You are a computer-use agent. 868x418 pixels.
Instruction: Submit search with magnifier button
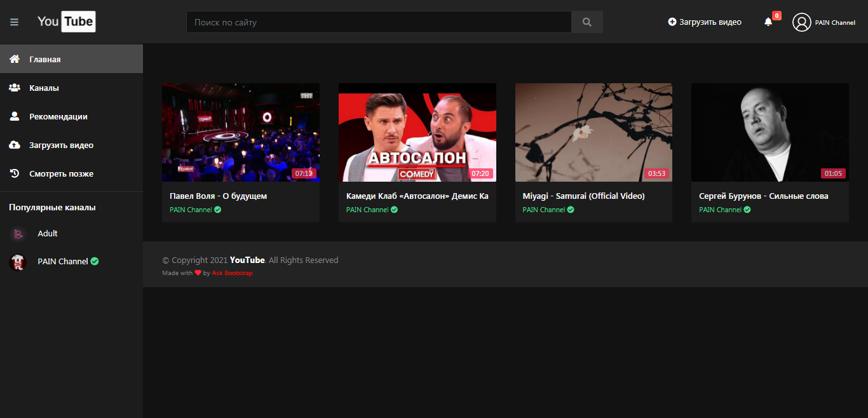click(x=587, y=22)
